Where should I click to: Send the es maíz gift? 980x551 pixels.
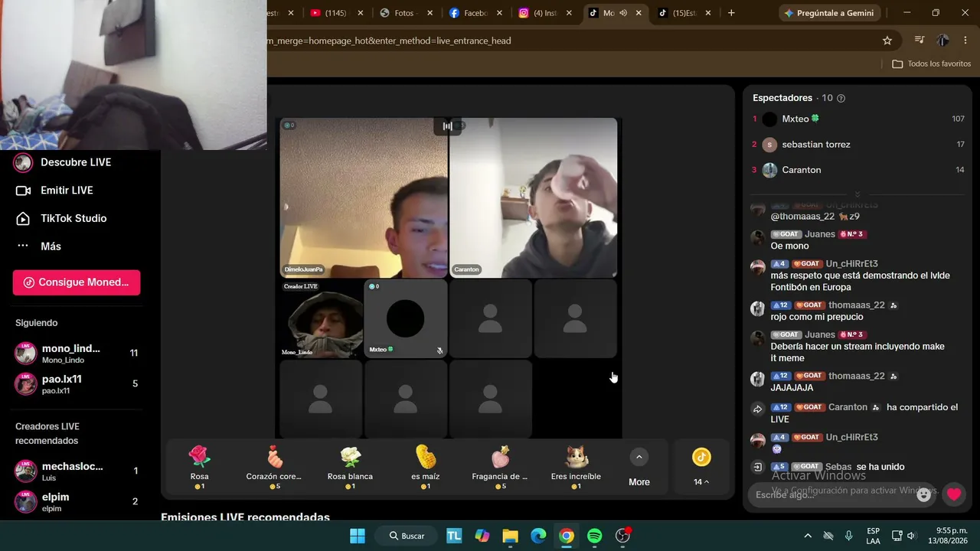click(x=426, y=467)
